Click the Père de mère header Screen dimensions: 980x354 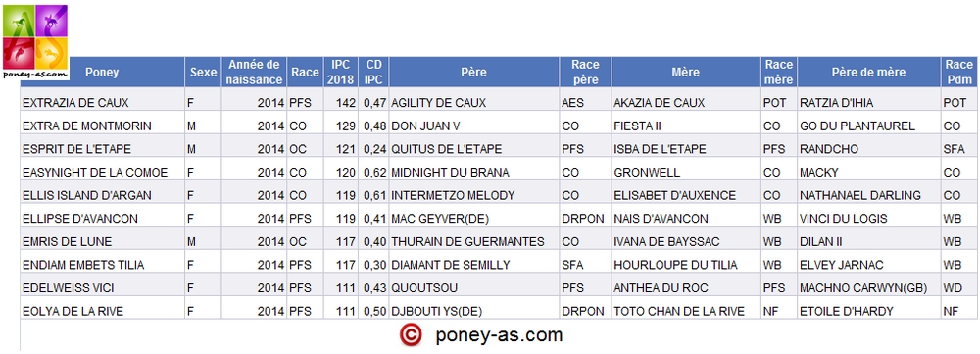[868, 72]
